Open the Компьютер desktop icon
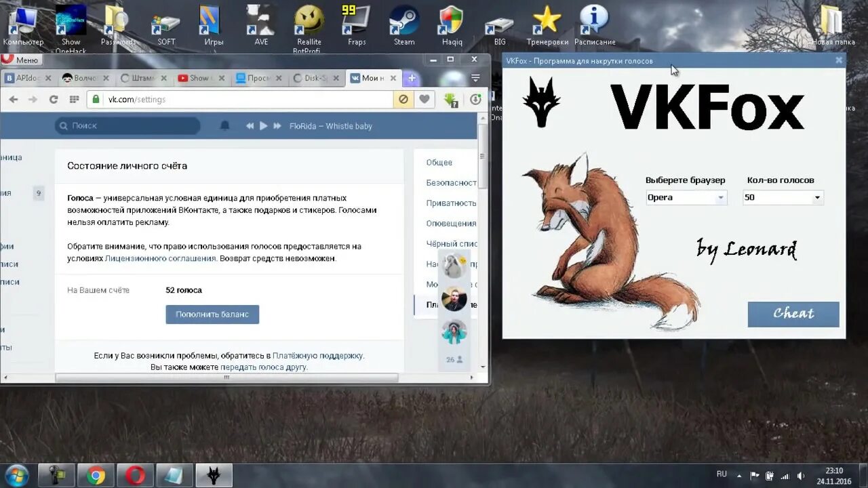The image size is (868, 488). 23,25
